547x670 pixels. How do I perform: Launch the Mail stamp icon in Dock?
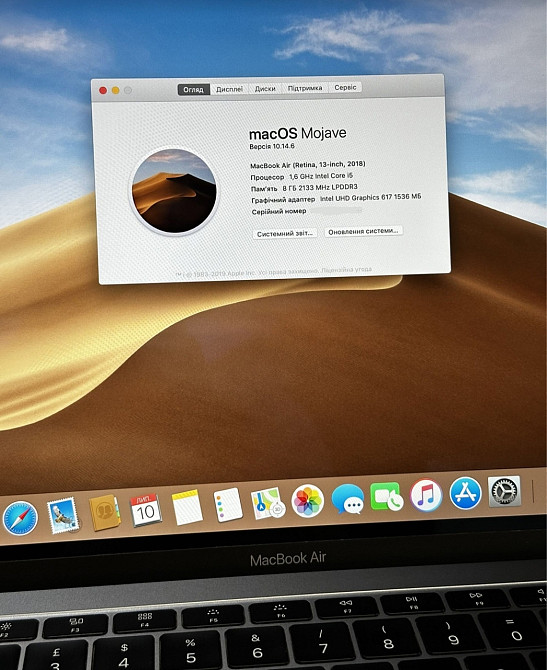[x=63, y=515]
